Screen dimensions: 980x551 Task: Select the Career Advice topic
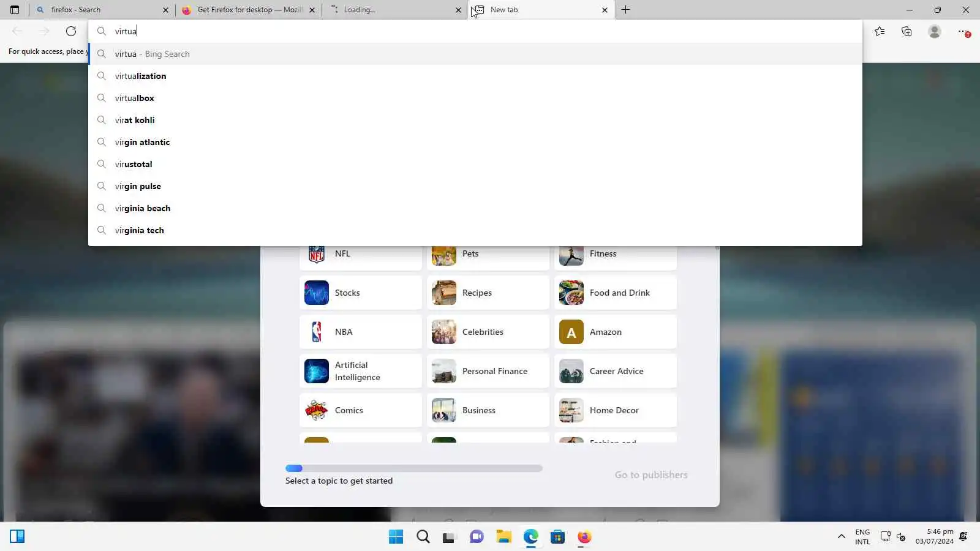[x=616, y=371]
